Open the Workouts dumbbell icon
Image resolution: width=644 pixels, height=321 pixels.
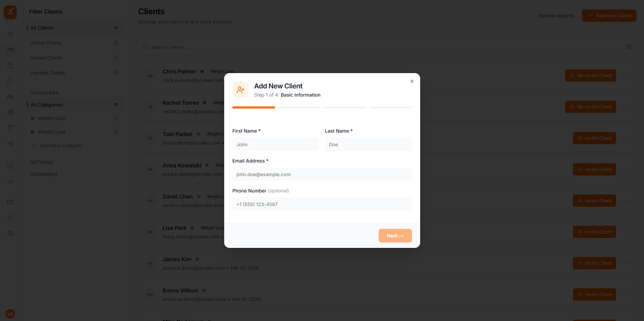pyautogui.click(x=10, y=97)
